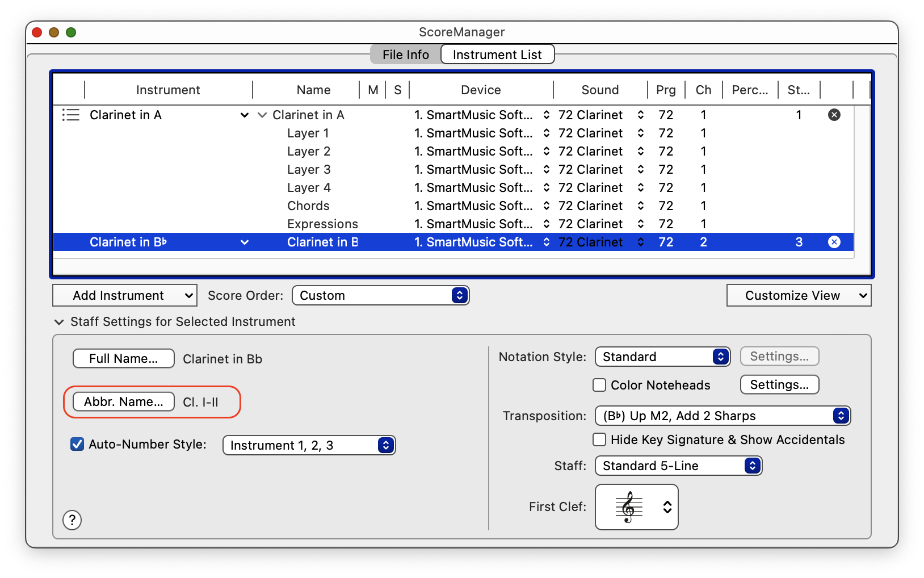Viewport: 924px width, 578px height.
Task: Click the treble clef First Clef selector
Action: click(x=636, y=506)
